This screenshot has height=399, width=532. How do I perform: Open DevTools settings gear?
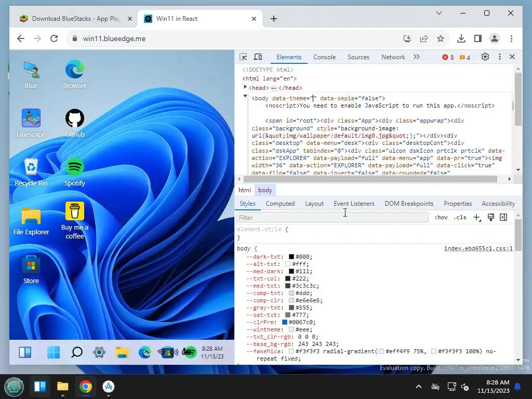(x=485, y=57)
